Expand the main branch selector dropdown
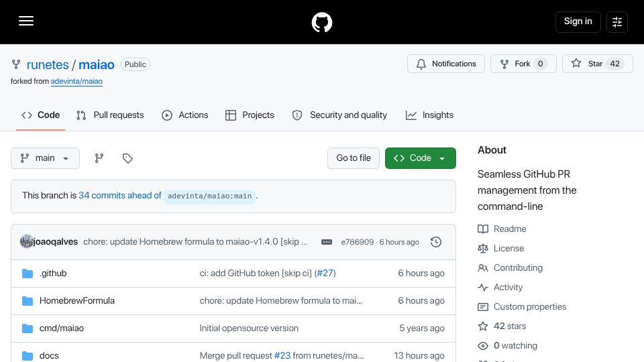 tap(45, 158)
